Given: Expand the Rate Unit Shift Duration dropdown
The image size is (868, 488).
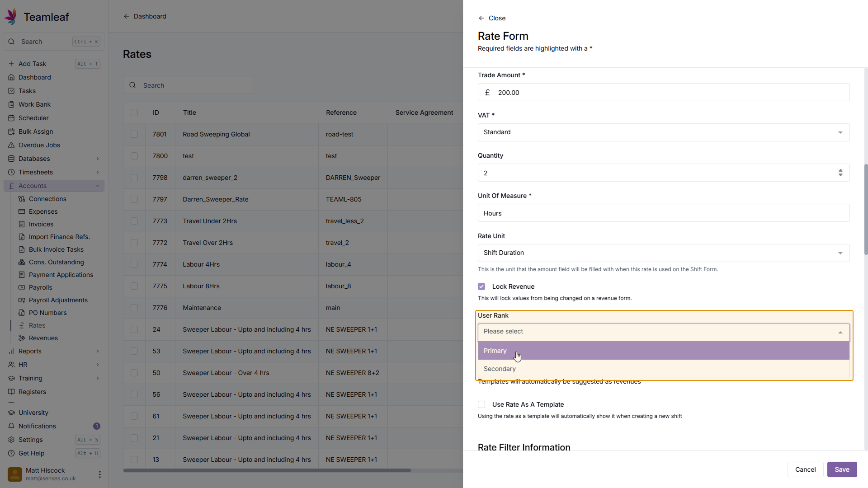Looking at the screenshot, I should (663, 253).
